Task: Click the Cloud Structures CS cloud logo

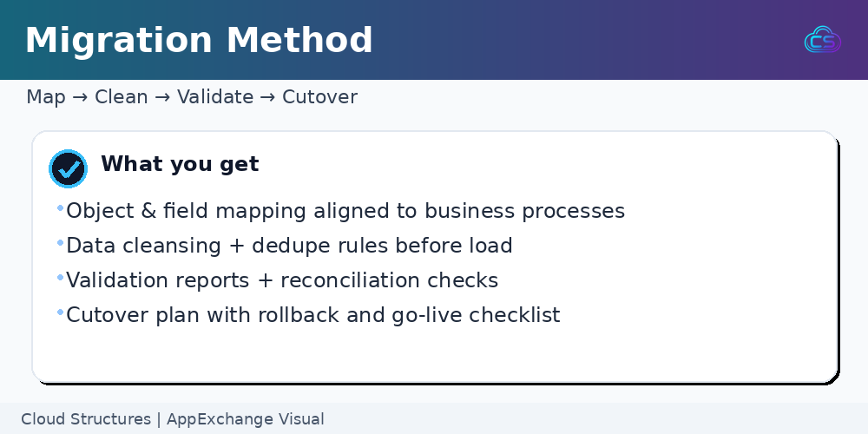Action: pos(822,40)
